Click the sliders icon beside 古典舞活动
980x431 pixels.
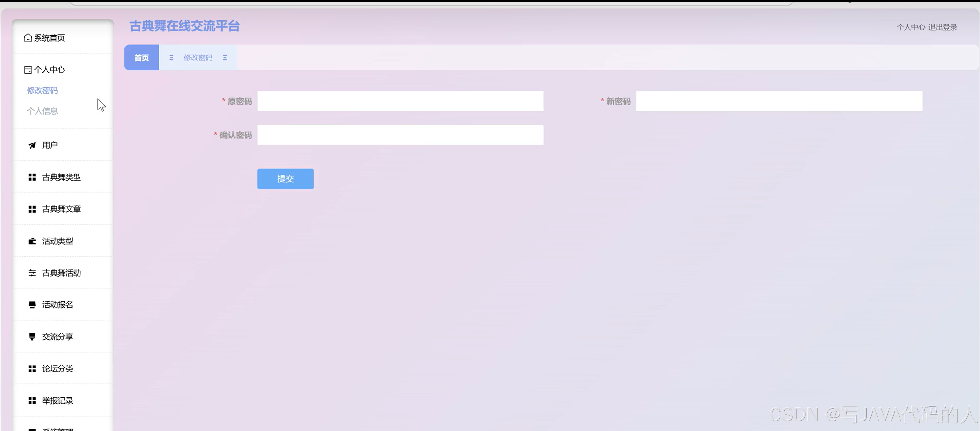tap(32, 273)
